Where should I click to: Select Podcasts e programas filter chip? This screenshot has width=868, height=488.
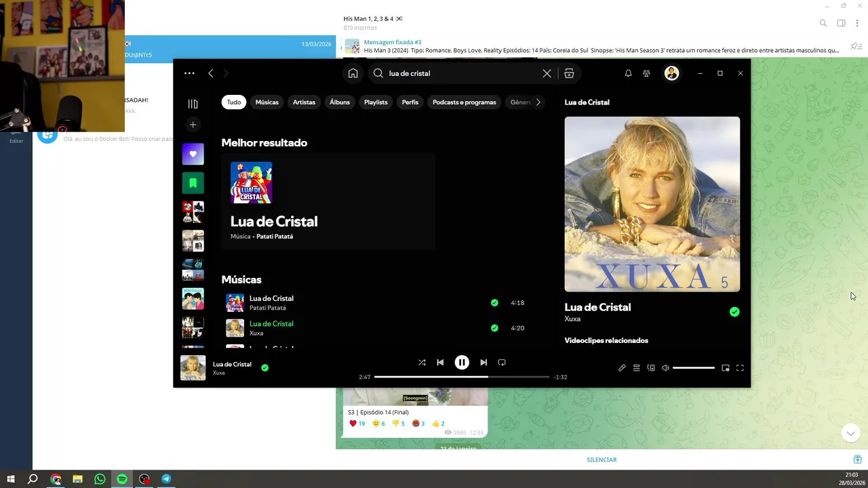tap(465, 102)
